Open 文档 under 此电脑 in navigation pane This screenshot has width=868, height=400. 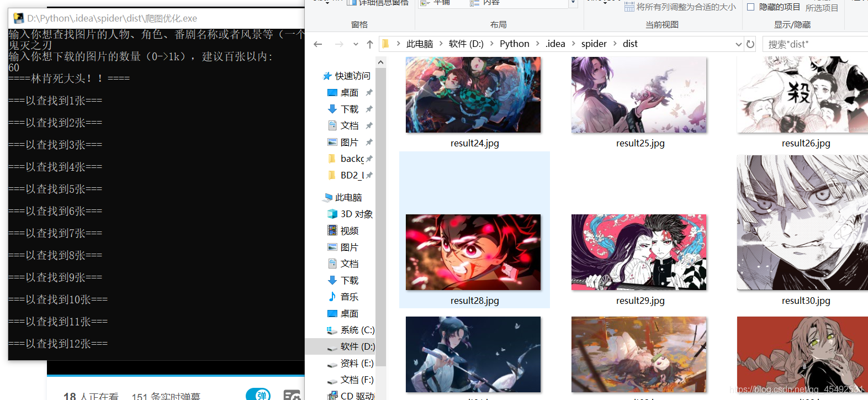click(x=343, y=264)
